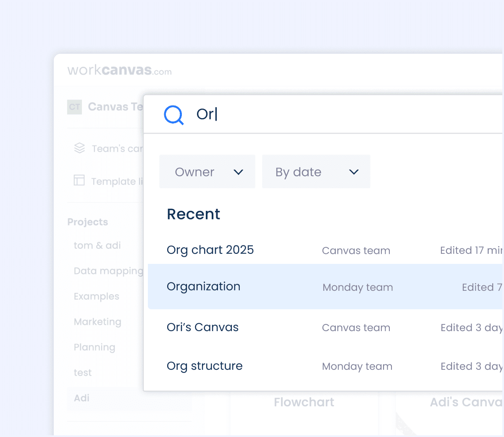Open the Planning project

(94, 347)
